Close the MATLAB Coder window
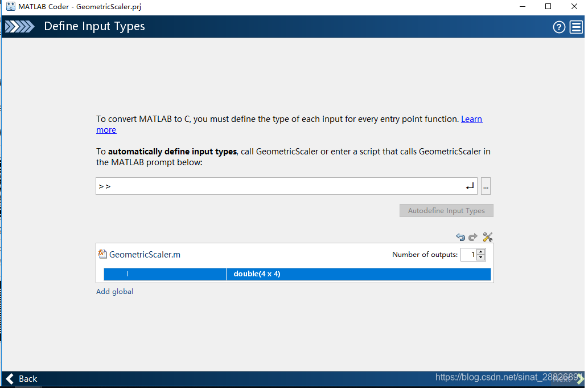Screen dimensions: 588x388 click(574, 6)
